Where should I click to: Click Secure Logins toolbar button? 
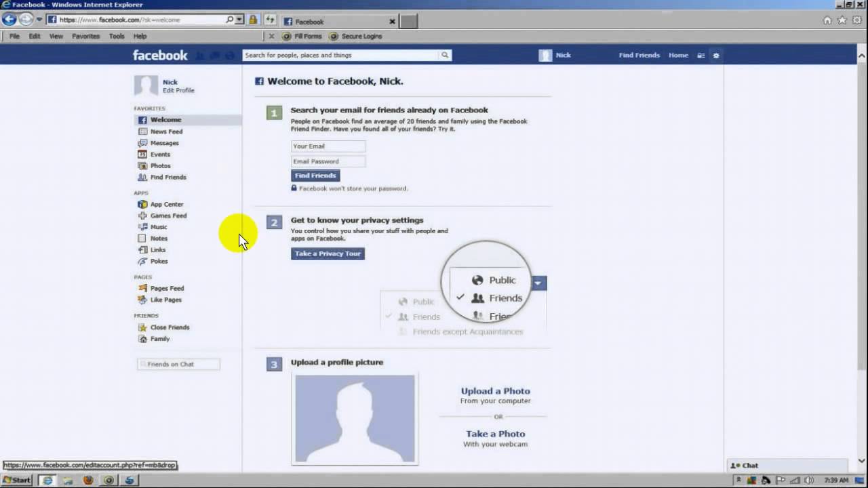tap(355, 36)
